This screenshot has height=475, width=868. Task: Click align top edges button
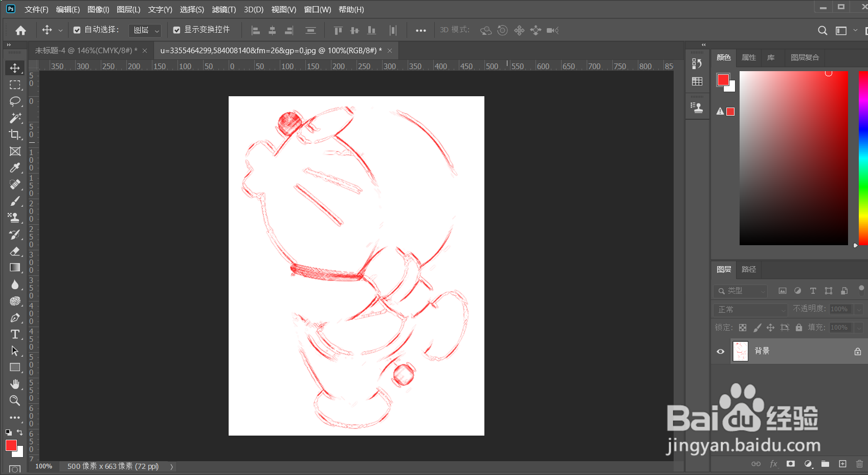[338, 31]
